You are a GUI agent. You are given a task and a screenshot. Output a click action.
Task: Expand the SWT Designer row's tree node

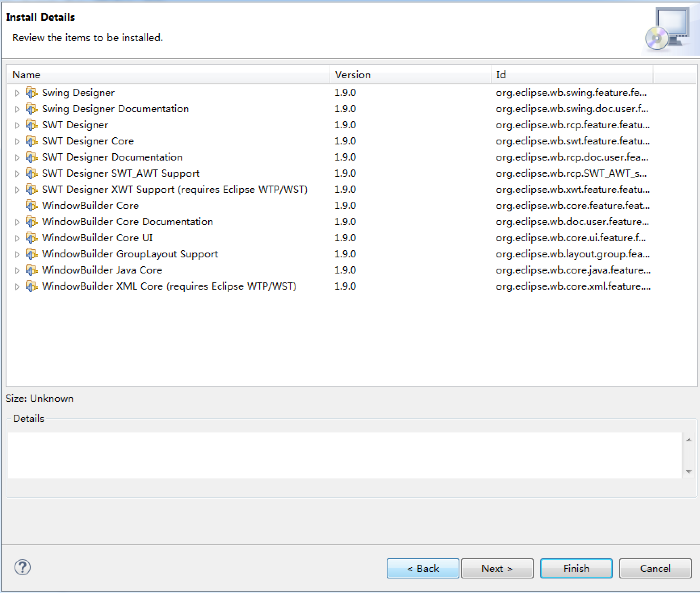[17, 125]
